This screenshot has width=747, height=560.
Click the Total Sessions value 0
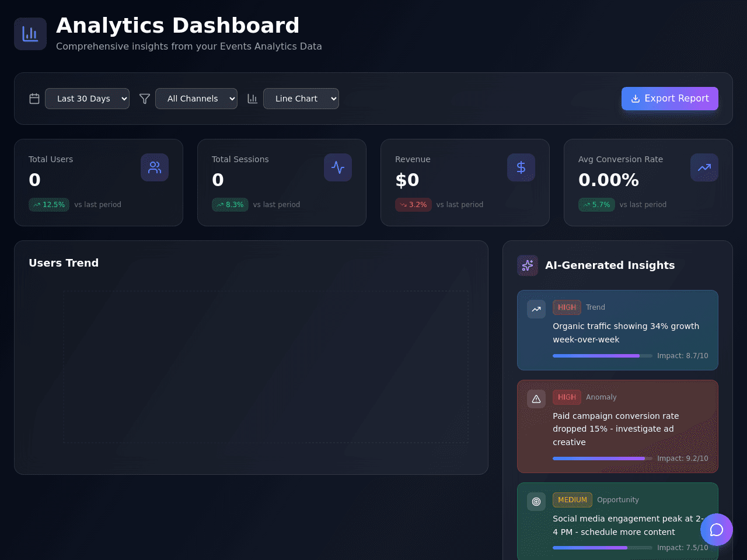tap(218, 180)
